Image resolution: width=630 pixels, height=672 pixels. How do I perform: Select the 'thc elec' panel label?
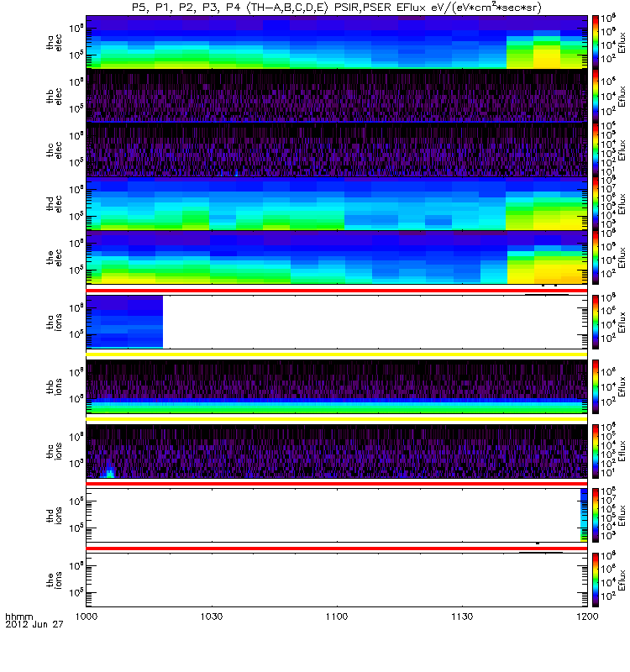[x=55, y=150]
